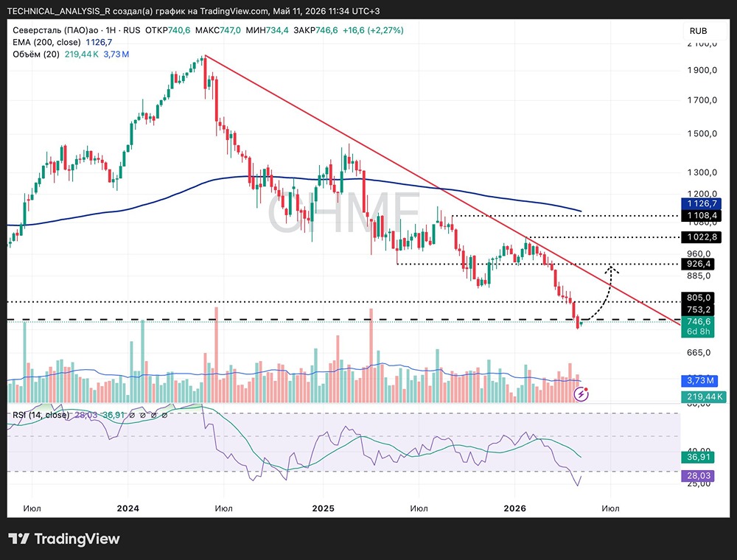Screen dimensions: 737x560
Task: Click the blue 3,73M volume axis label
Action: coord(699,380)
